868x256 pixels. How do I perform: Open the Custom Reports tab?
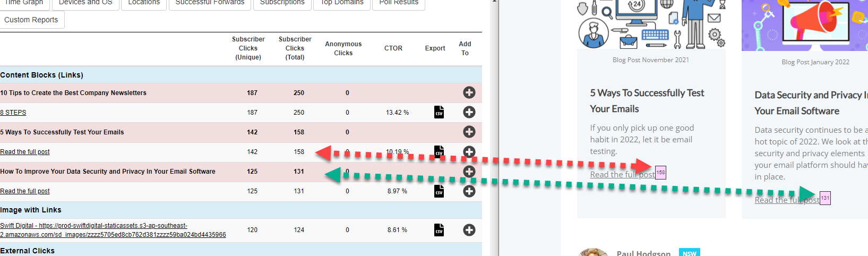click(31, 20)
